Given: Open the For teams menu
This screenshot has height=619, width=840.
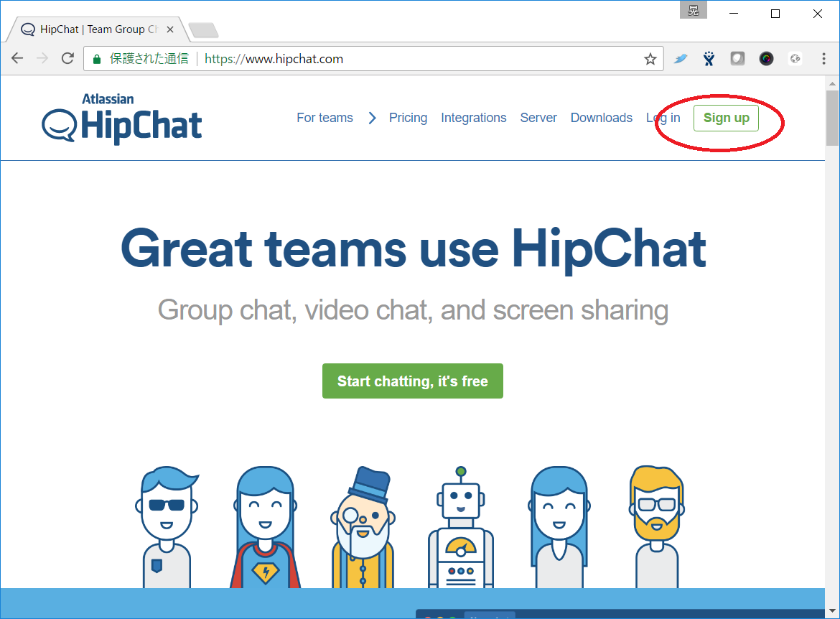Looking at the screenshot, I should point(325,118).
